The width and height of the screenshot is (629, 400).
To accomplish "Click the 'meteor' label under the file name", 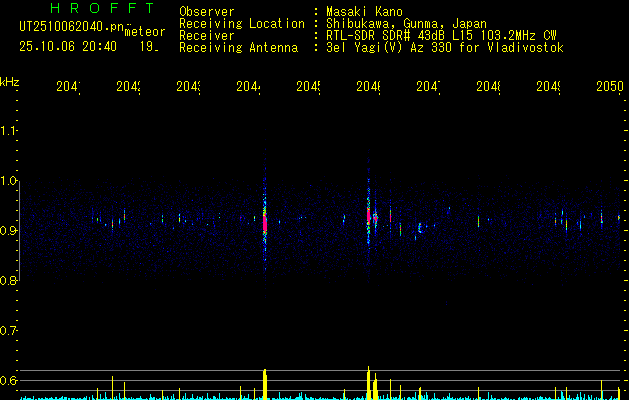I will click(145, 32).
